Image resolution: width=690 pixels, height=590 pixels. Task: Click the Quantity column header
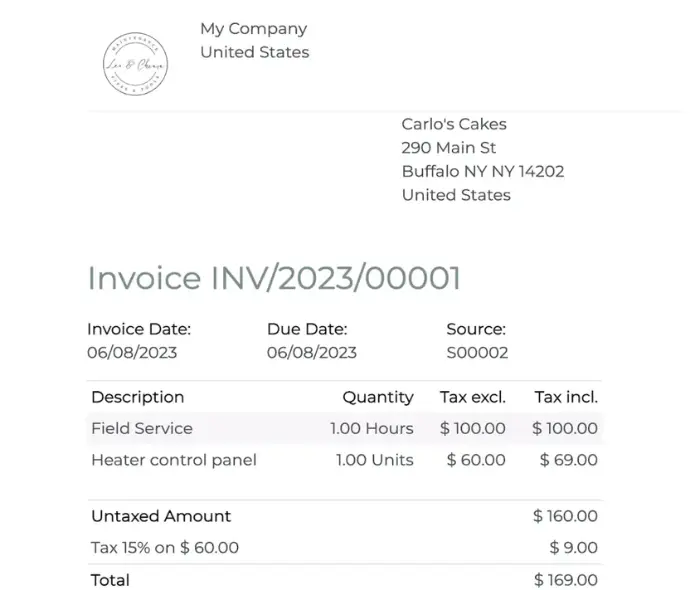[378, 397]
